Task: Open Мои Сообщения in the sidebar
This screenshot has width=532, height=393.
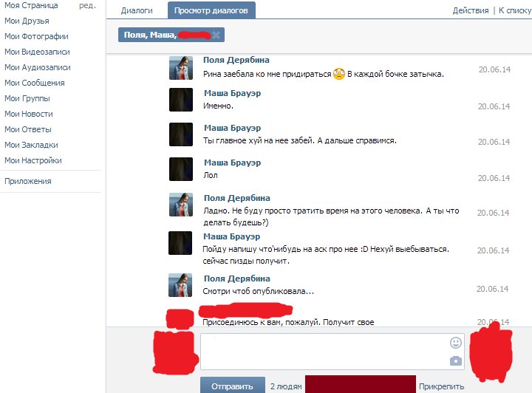Action: (x=35, y=83)
